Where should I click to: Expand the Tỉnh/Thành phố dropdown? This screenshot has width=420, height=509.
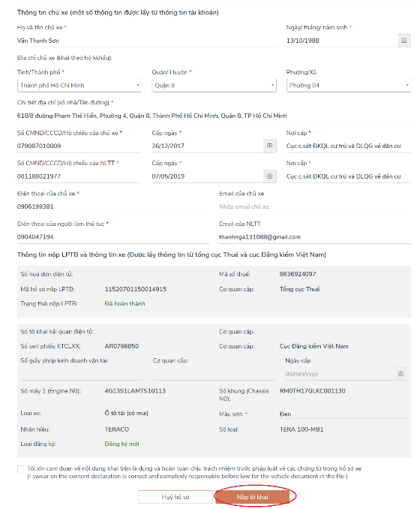click(x=79, y=86)
